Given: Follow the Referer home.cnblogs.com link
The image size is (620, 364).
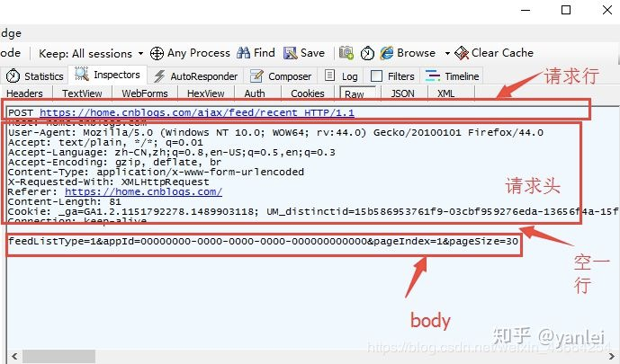Looking at the screenshot, I should [144, 191].
